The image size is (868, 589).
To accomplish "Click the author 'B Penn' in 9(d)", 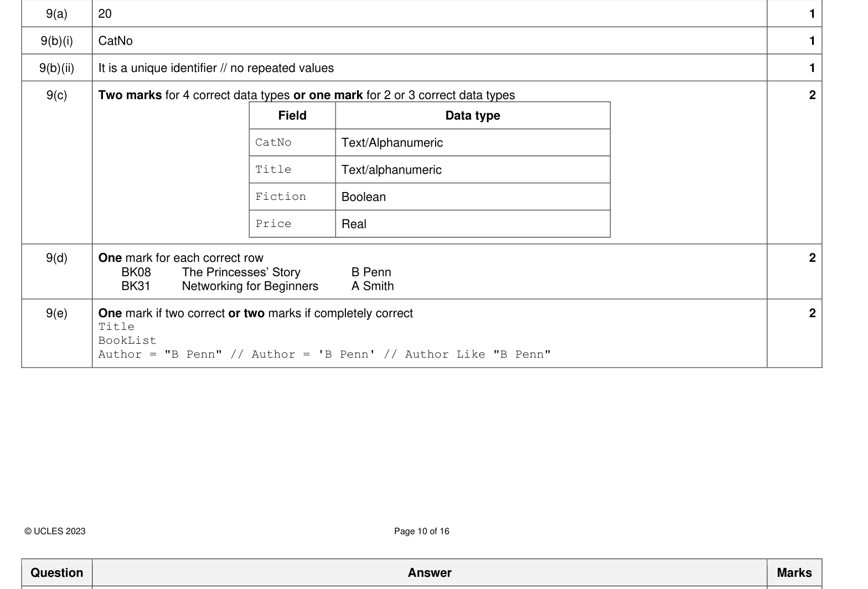I will click(x=371, y=272).
